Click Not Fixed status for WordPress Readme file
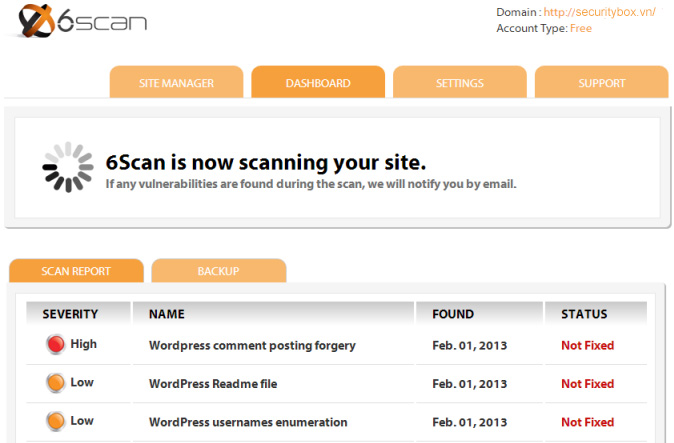This screenshot has width=674, height=443. [x=588, y=384]
